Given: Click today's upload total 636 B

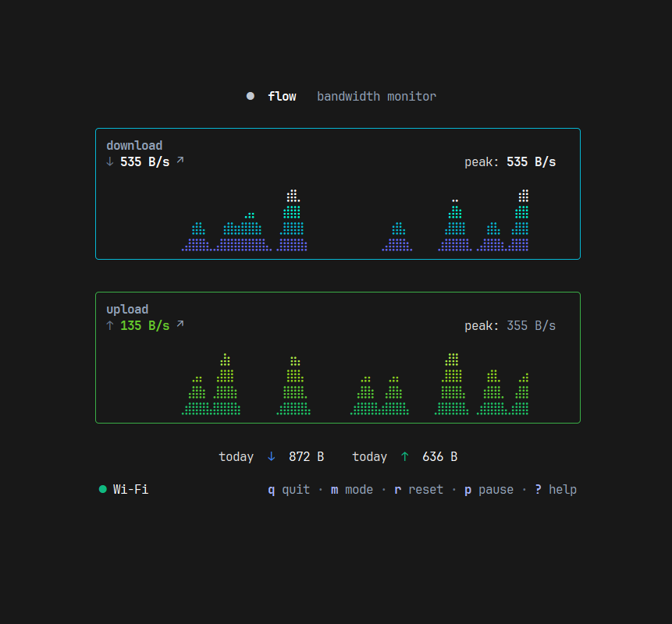Looking at the screenshot, I should tap(440, 456).
